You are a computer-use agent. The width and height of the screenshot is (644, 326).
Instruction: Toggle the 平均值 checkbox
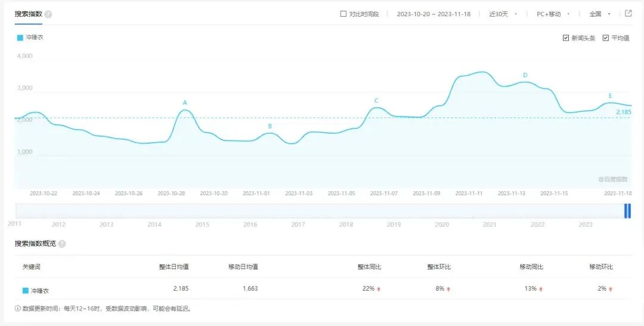click(x=606, y=38)
